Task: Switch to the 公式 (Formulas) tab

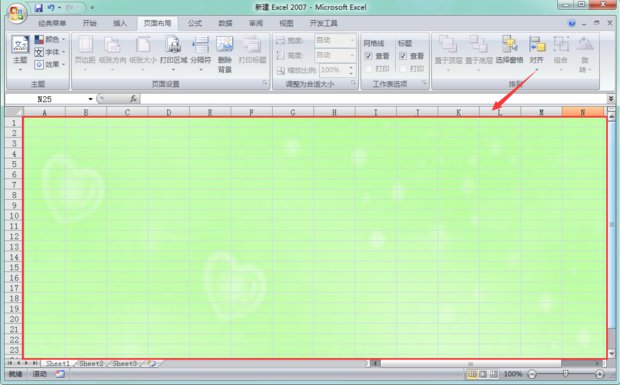Action: 195,23
